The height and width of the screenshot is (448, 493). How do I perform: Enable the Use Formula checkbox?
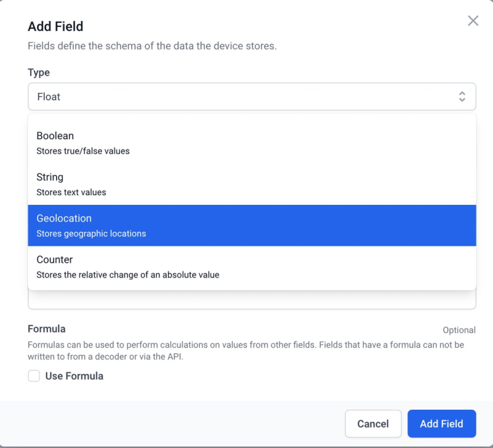34,376
